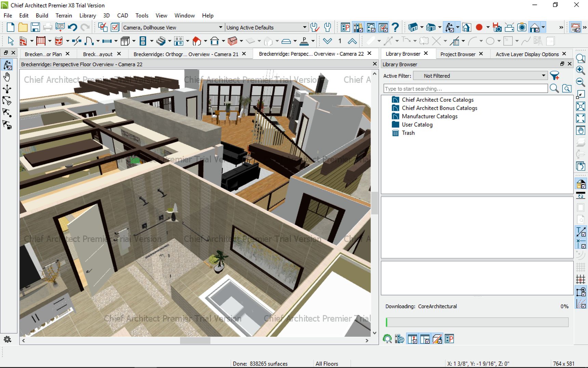Toggle the Library Browser display on main toolbar
This screenshot has width=588, height=368.
pyautogui.click(x=359, y=27)
